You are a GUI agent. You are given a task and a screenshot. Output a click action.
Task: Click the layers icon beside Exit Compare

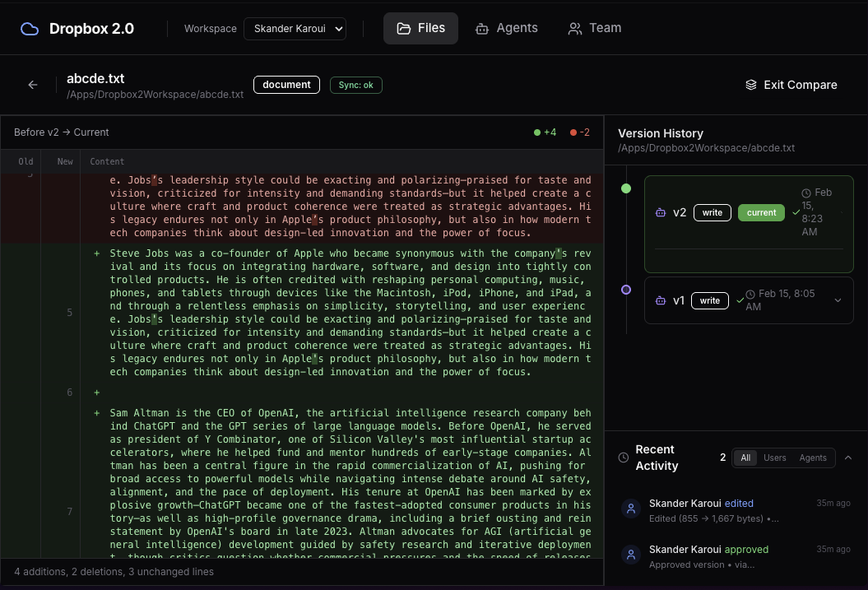pos(750,85)
